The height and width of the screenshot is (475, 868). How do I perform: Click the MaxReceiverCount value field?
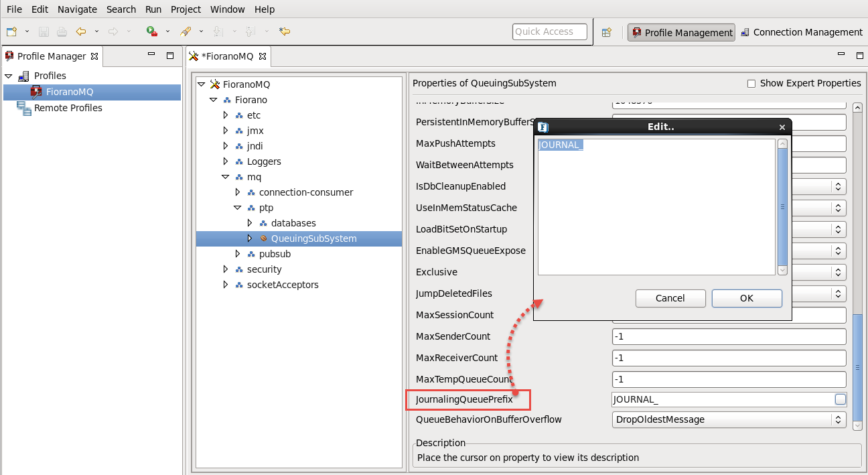(729, 358)
